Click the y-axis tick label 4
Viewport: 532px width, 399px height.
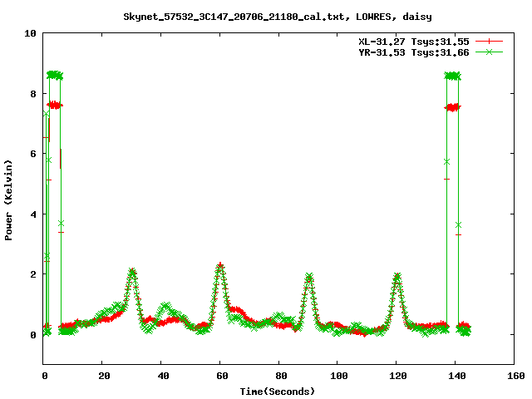[33, 214]
